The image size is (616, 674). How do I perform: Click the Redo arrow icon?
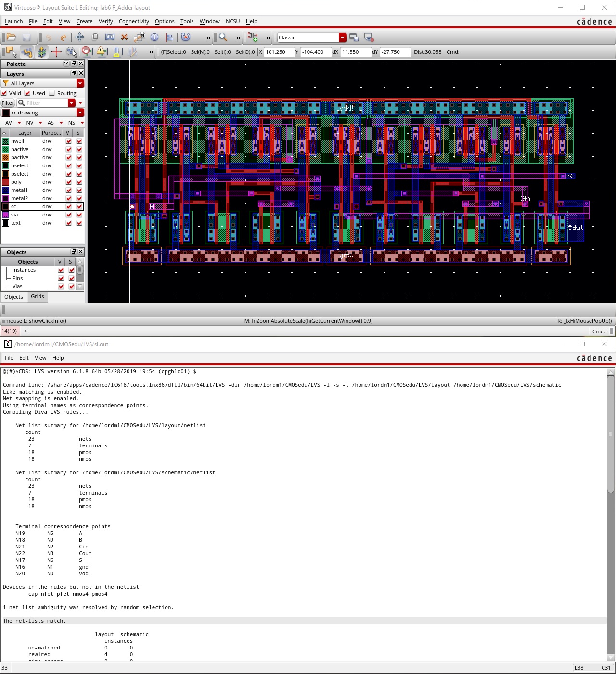[63, 38]
